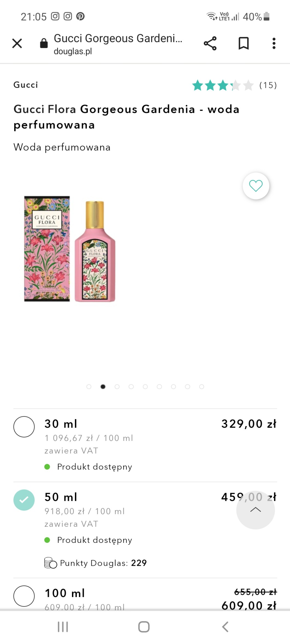Tap the padlock site security icon
The height and width of the screenshot is (644, 290).
click(x=44, y=43)
